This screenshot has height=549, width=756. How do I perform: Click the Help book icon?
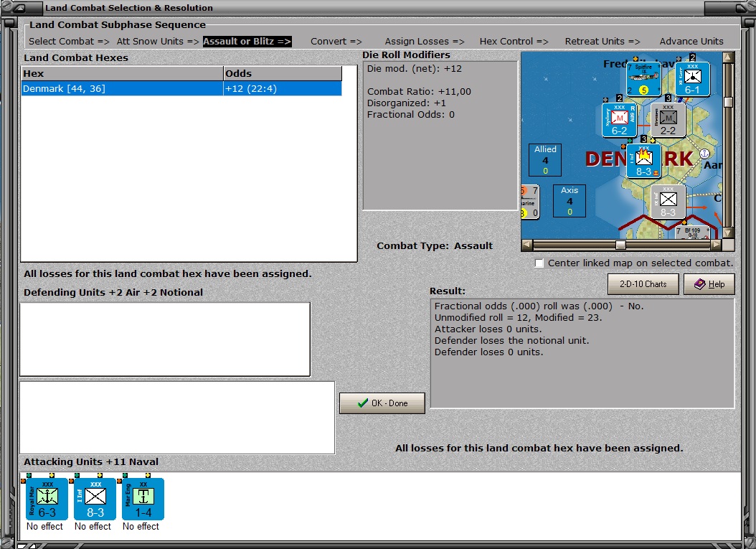click(x=699, y=284)
